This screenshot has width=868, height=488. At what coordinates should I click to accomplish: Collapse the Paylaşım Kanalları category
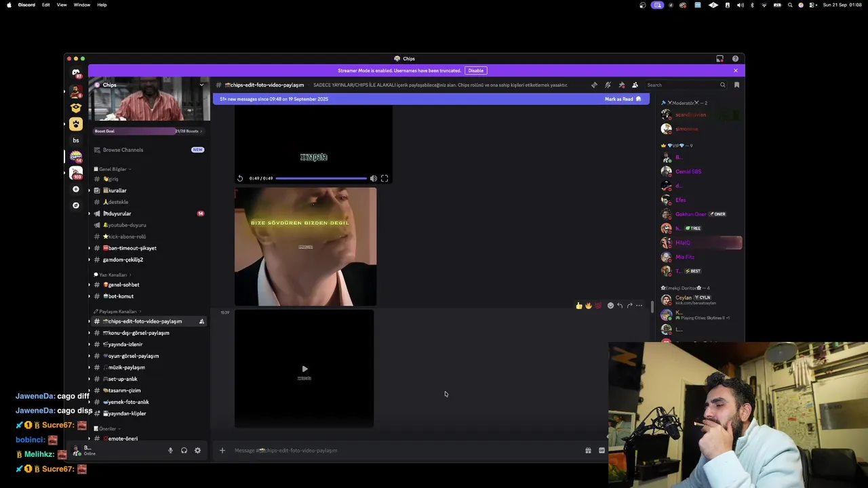click(117, 311)
